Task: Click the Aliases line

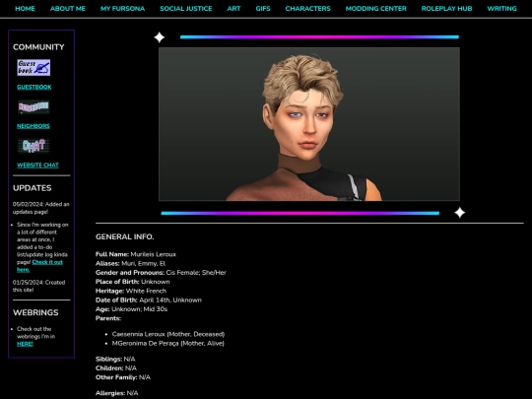Action: tap(130, 263)
